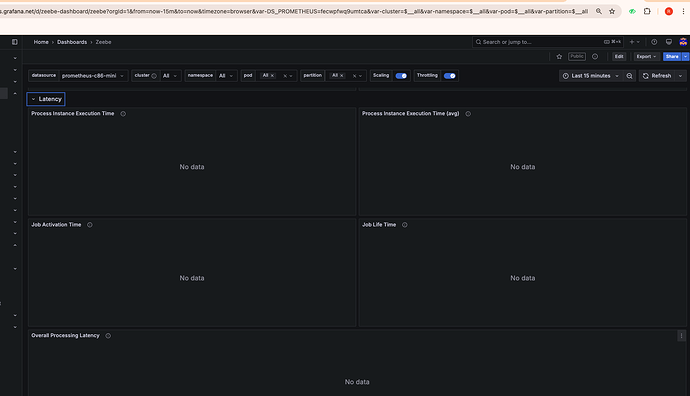The width and height of the screenshot is (690, 396).
Task: Click No data in Job Activation Time panel
Action: pos(192,278)
